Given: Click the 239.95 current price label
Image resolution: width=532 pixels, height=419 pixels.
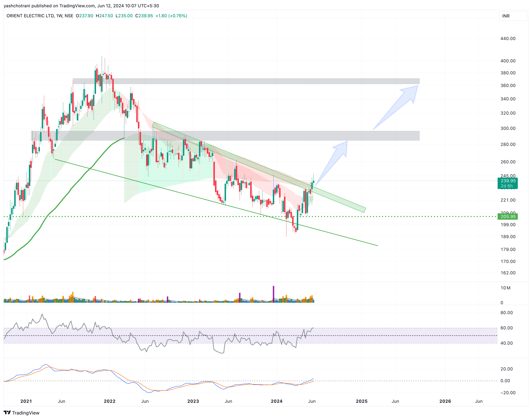Looking at the screenshot, I should 508,183.
